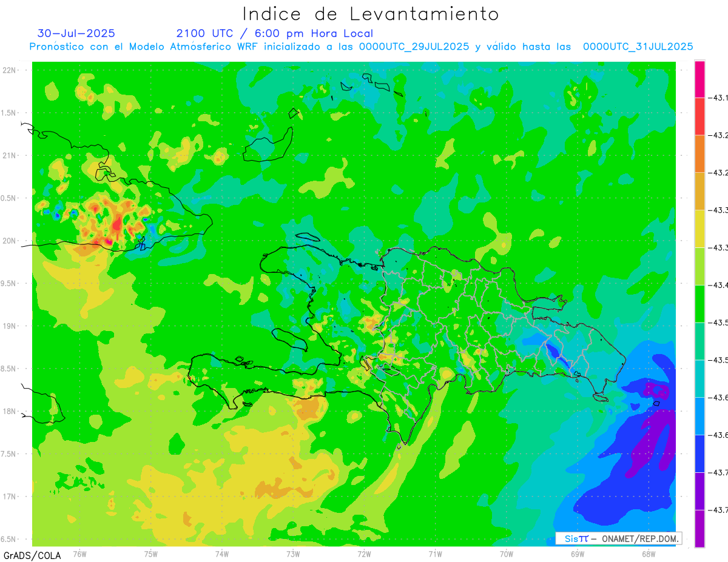
Task: Click the '72W' longitude label
Action: pos(364,554)
